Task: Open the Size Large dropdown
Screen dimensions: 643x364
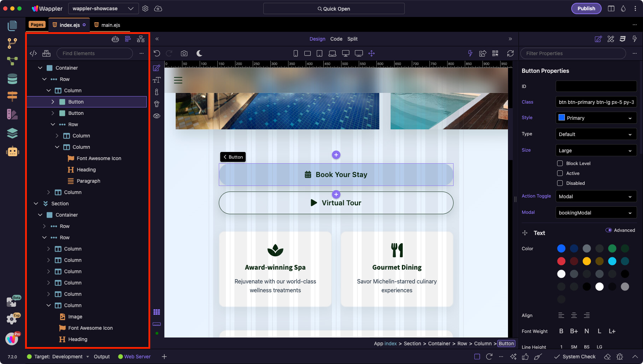Action: pos(596,151)
